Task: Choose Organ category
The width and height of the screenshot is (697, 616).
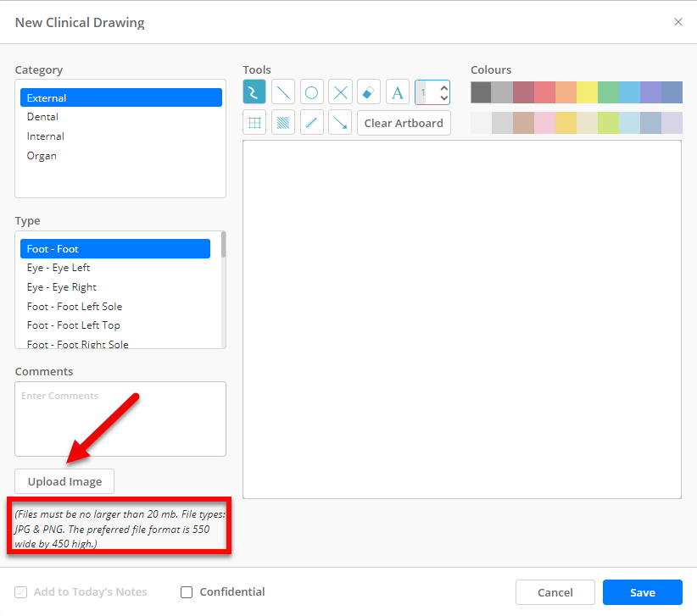Action: coord(121,156)
